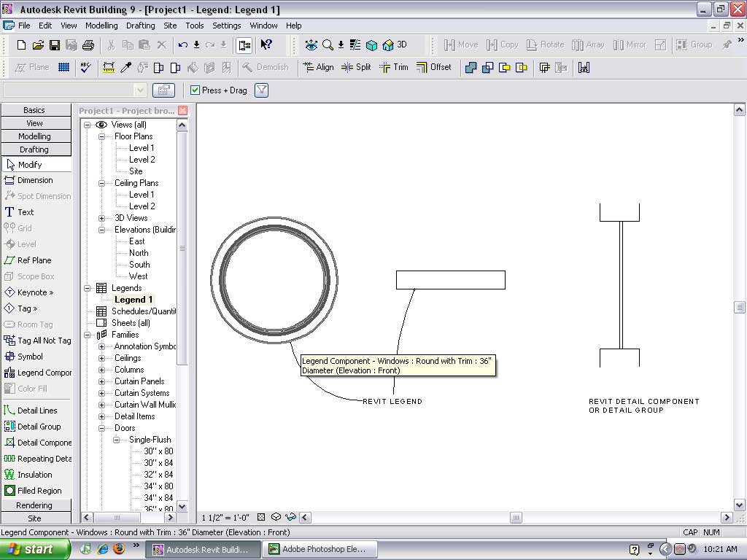Switch to the Rendering design bar tab
Viewport: 747px width, 560px height.
(35, 505)
